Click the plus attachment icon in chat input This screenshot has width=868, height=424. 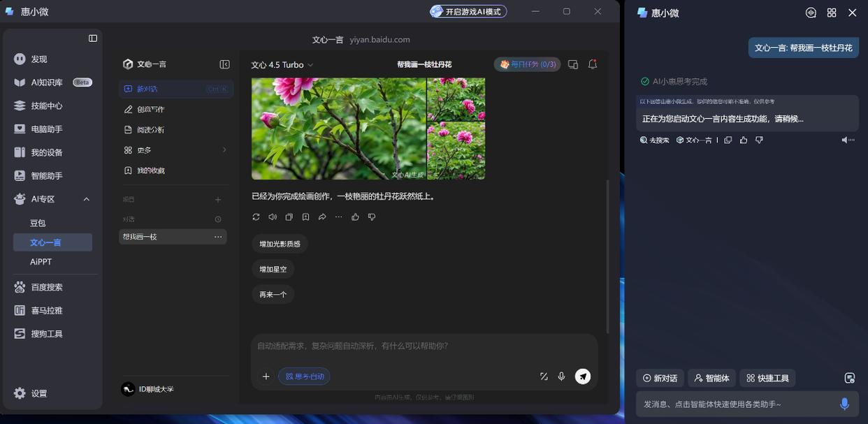(266, 377)
